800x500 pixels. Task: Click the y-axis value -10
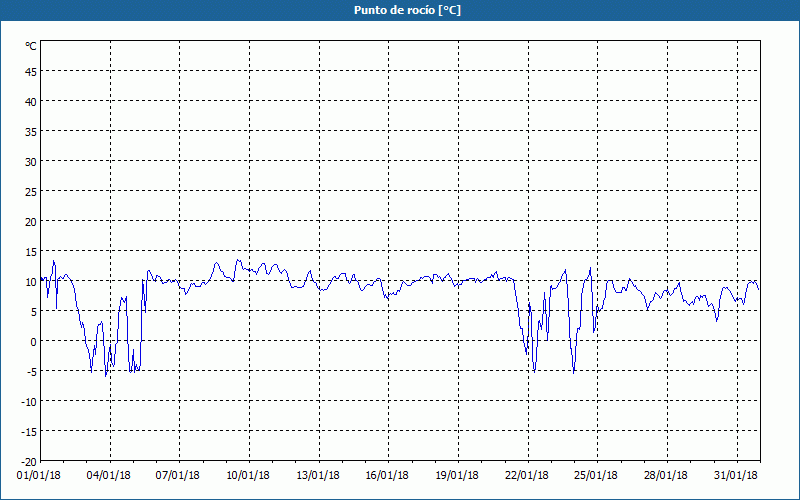[29, 402]
